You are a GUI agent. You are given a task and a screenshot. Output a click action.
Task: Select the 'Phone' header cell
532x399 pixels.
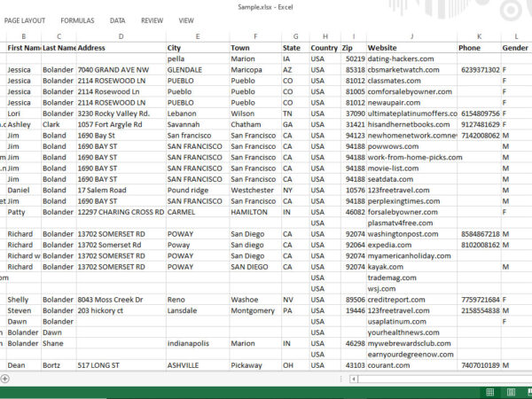(x=479, y=48)
